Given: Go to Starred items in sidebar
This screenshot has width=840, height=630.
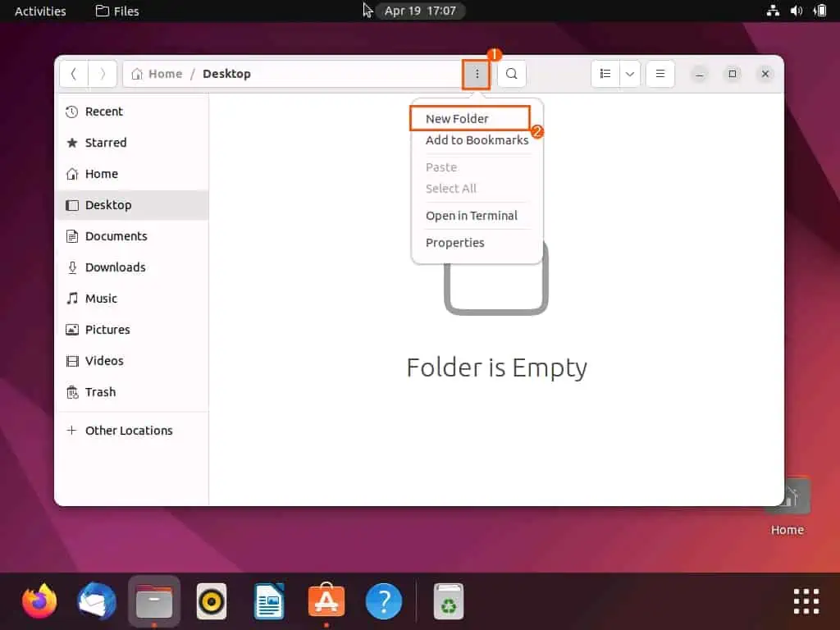Looking at the screenshot, I should 106,143.
